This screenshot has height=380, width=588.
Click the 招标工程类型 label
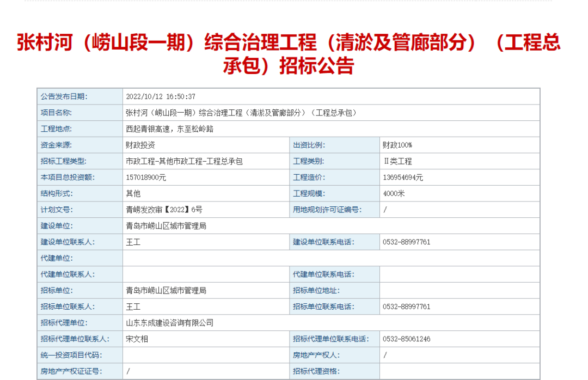click(x=63, y=161)
